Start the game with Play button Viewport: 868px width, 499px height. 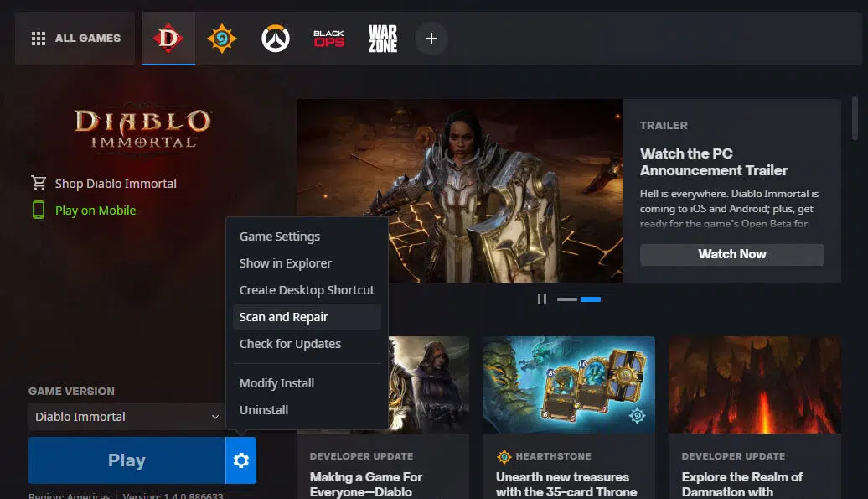127,460
